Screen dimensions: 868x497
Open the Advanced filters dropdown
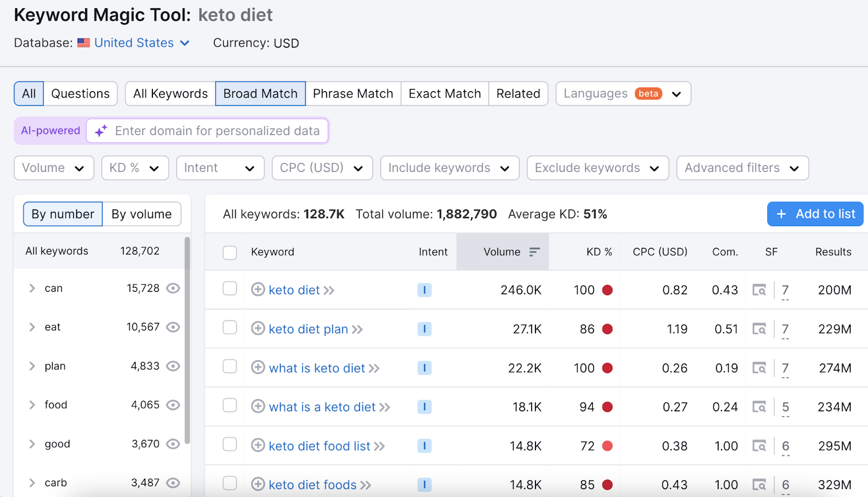click(x=742, y=168)
